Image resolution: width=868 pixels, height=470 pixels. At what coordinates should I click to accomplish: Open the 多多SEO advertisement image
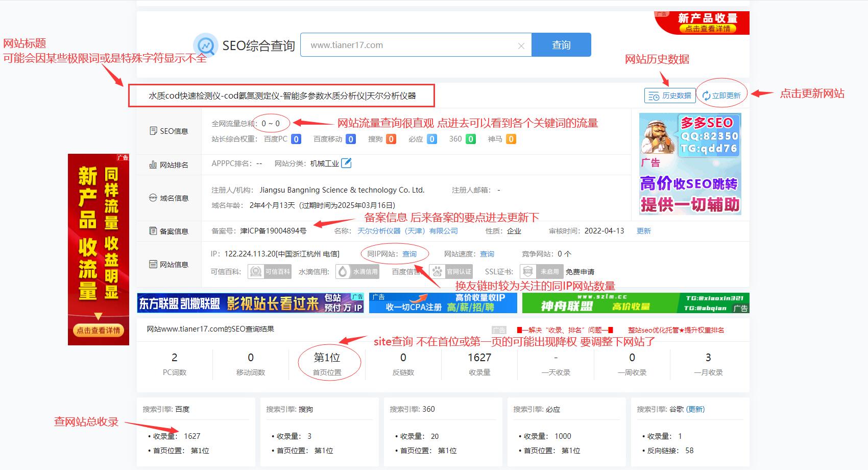tap(690, 163)
